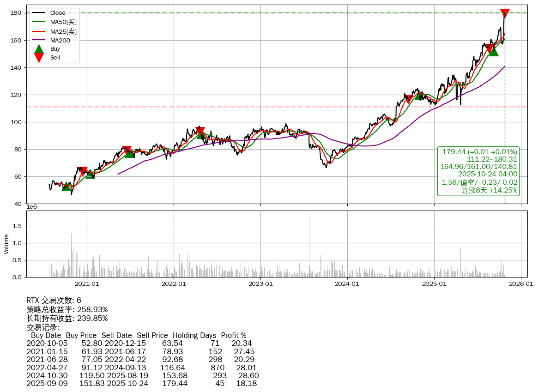
Task: Click the green price info box showing 179.44
Action: point(479,171)
